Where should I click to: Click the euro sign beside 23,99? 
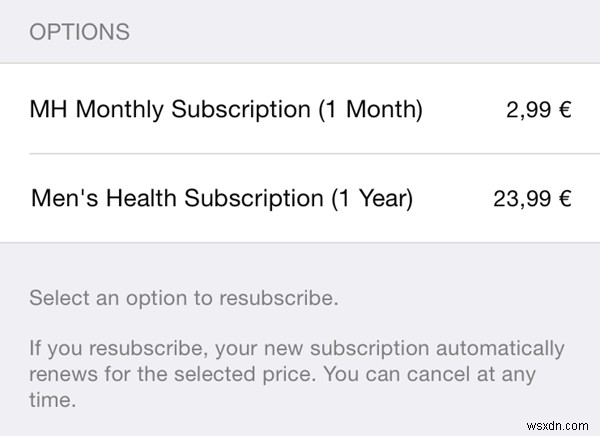click(x=565, y=199)
